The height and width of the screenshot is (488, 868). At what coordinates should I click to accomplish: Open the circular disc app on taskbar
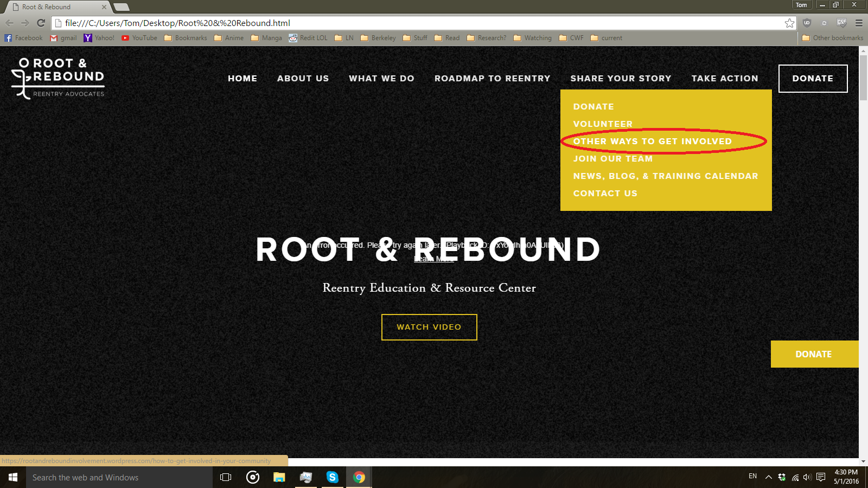(x=252, y=477)
